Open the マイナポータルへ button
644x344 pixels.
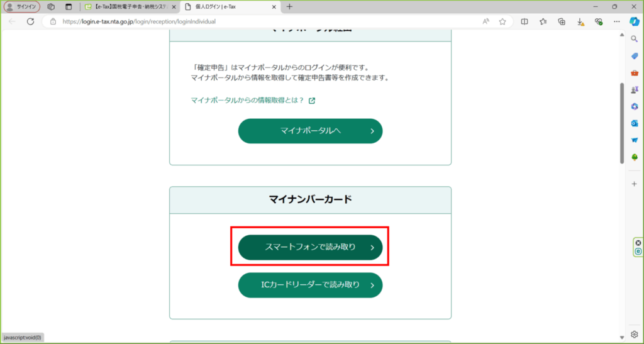click(310, 131)
